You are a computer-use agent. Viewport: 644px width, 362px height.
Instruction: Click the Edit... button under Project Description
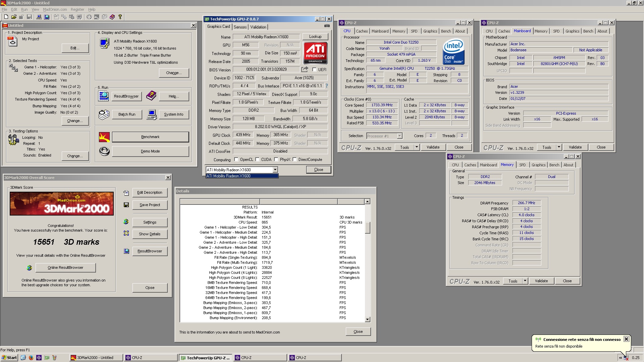(x=75, y=48)
